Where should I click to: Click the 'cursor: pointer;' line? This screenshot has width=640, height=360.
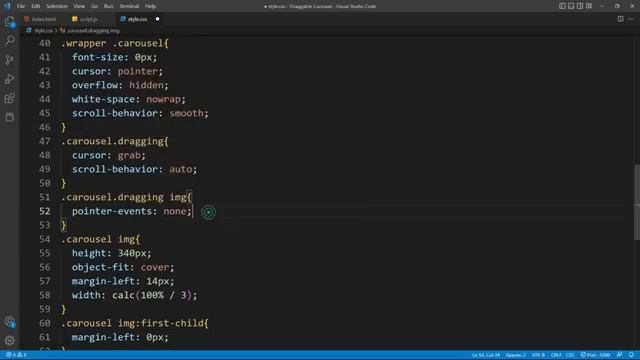(x=117, y=71)
